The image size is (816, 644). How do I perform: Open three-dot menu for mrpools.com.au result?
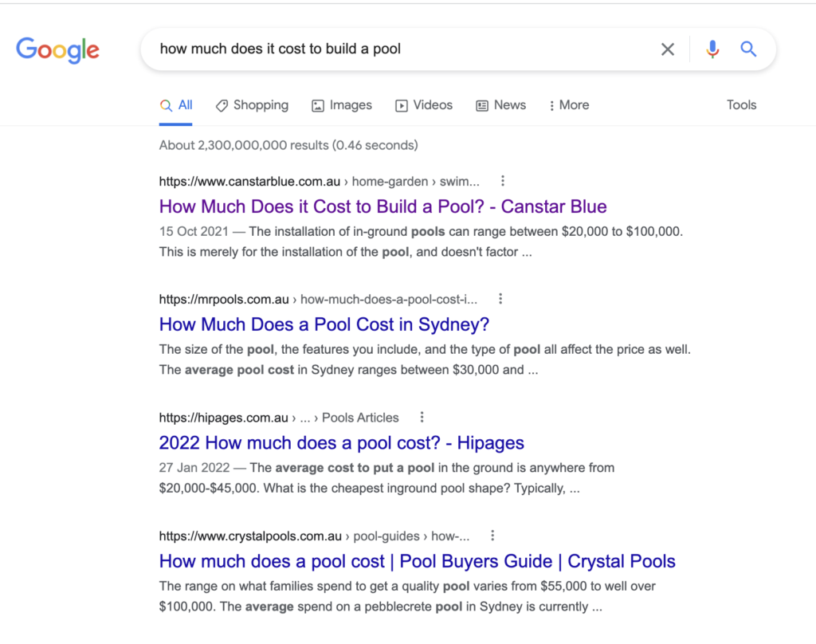(500, 299)
